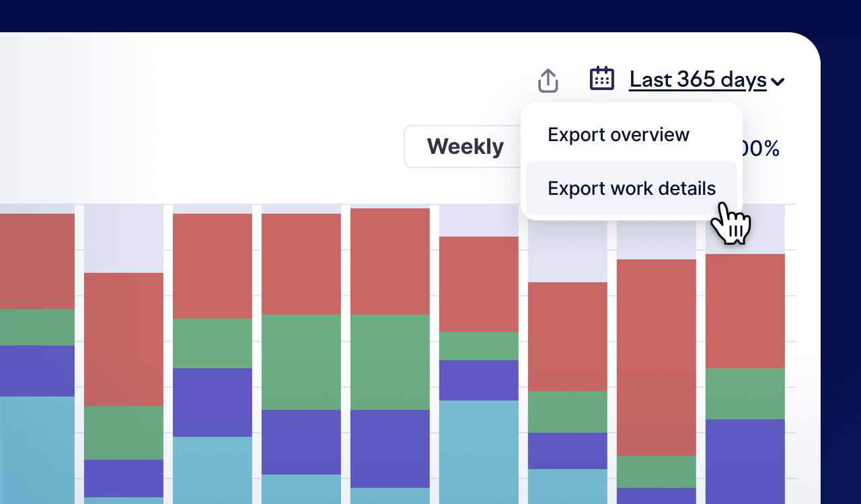Select the red segment of the leftmost bar
The width and height of the screenshot is (861, 504).
tap(37, 261)
